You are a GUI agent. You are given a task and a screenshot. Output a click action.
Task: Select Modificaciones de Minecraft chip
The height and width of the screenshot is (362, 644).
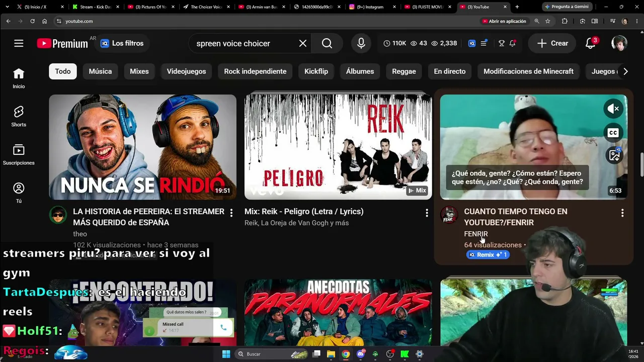tap(528, 71)
